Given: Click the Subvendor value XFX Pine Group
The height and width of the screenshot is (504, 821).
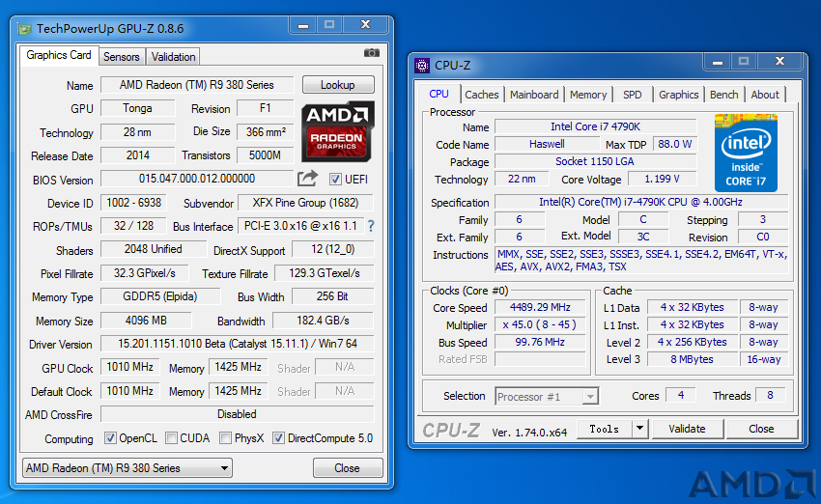Looking at the screenshot, I should tap(305, 203).
